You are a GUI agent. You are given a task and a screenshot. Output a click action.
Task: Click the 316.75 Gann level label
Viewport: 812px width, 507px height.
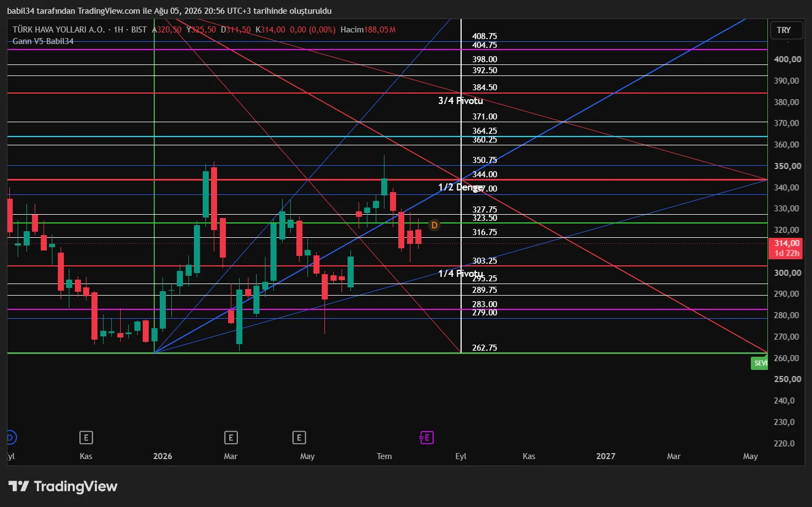(485, 232)
